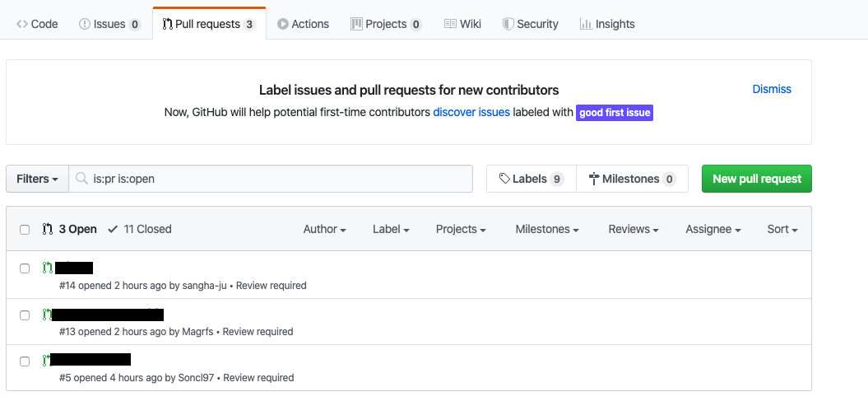Follow the discover issues link
This screenshot has width=868, height=415.
[x=471, y=112]
